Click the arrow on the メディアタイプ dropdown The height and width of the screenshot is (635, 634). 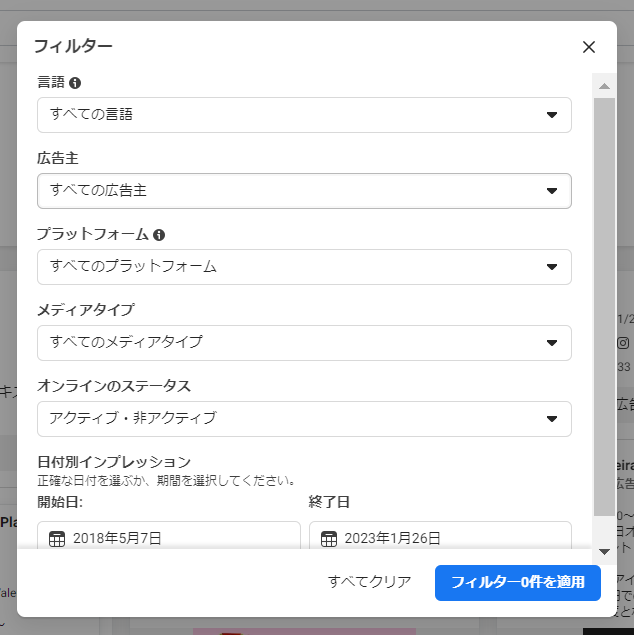pyautogui.click(x=552, y=343)
